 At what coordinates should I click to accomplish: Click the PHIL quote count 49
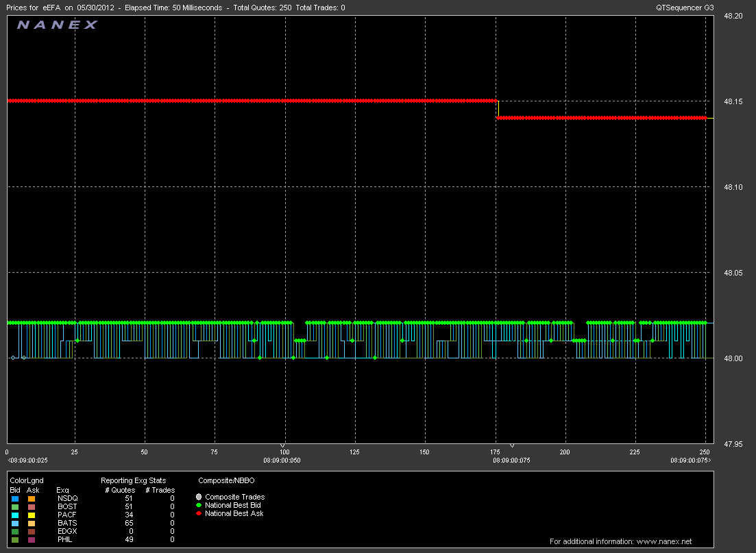tap(129, 539)
